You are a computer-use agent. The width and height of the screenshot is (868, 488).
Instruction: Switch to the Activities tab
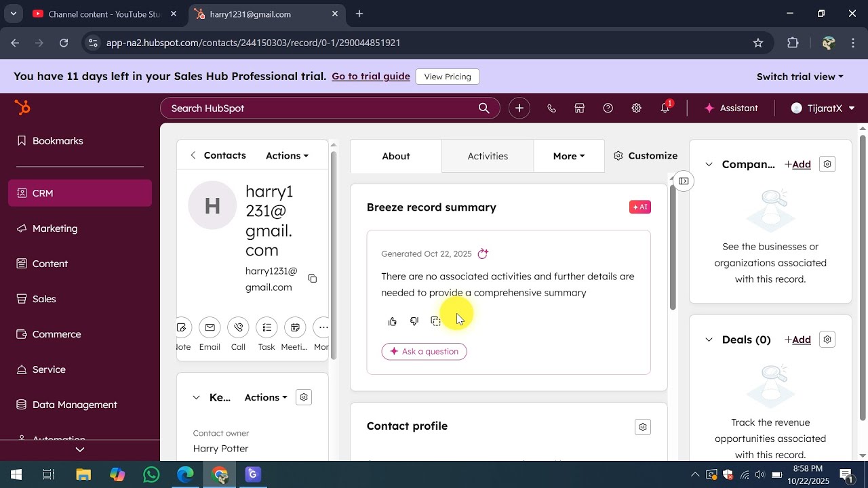[x=488, y=156]
